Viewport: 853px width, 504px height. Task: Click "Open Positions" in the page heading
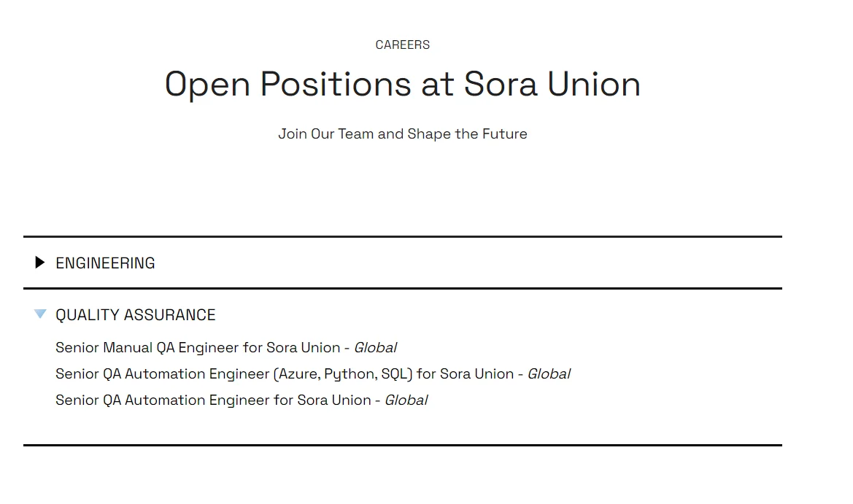point(288,85)
